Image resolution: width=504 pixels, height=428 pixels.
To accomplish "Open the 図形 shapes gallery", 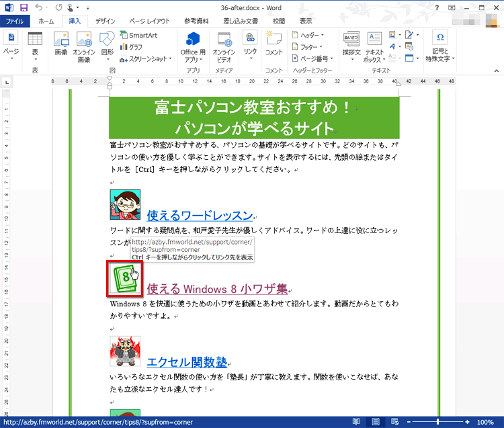I will coord(108,46).
